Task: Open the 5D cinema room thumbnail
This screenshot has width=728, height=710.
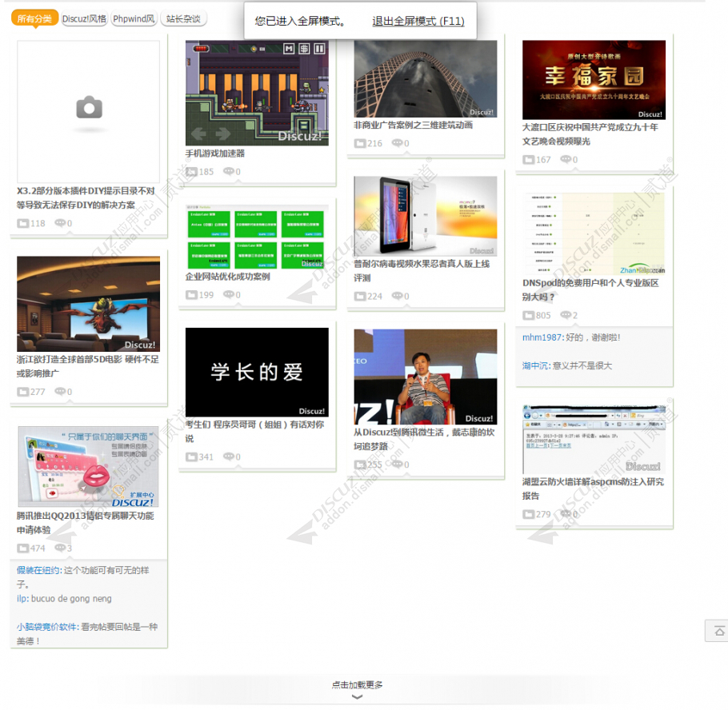Action: point(88,304)
